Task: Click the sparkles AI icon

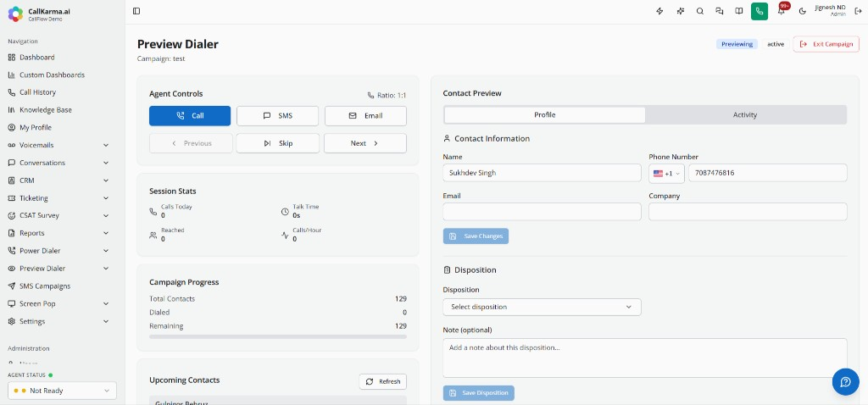Action: (x=681, y=11)
